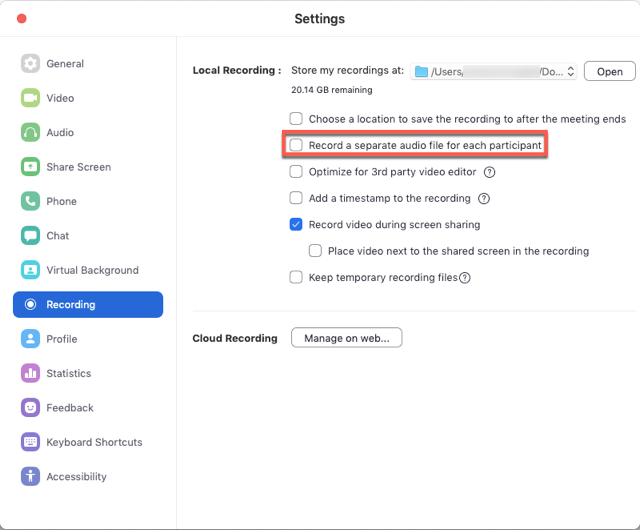Viewport: 640px width, 530px height.
Task: Select the Video camera icon in sidebar
Action: tap(30, 98)
